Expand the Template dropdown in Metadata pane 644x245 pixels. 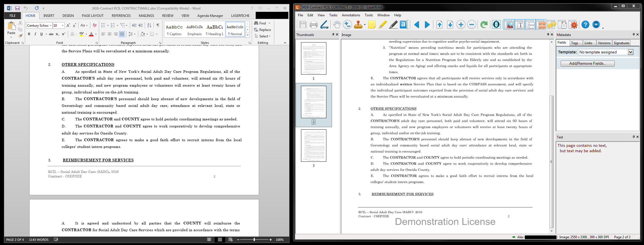coord(630,52)
